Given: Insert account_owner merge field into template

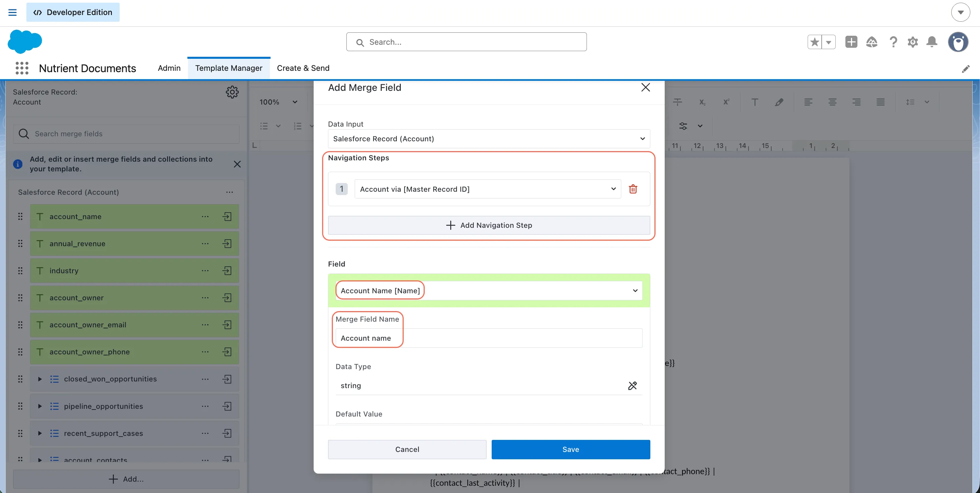Looking at the screenshot, I should click(x=227, y=298).
